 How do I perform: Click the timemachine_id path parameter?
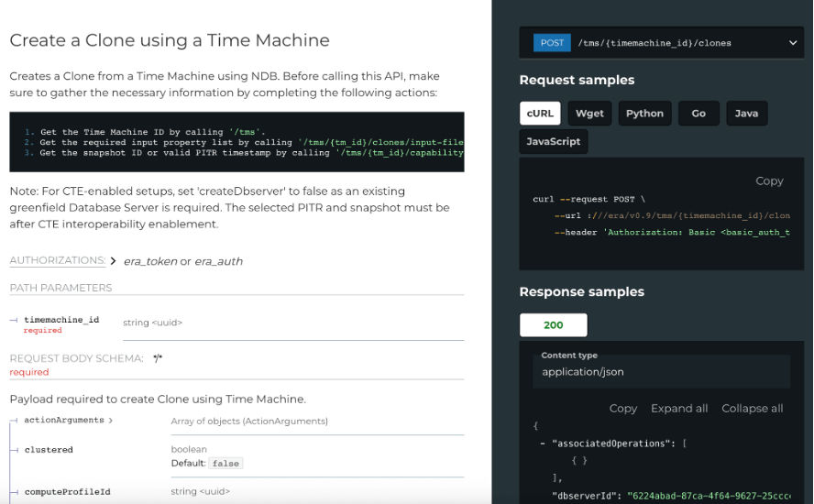[61, 320]
